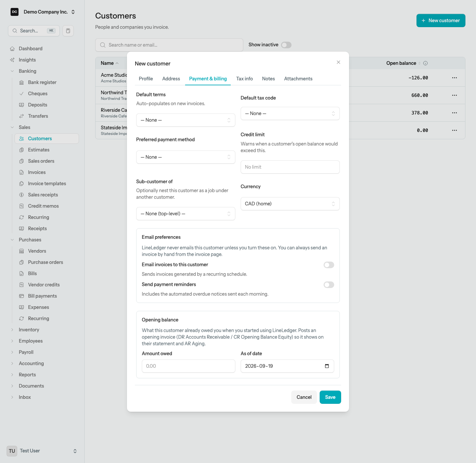Click the Estimates icon in sidebar

(21, 150)
